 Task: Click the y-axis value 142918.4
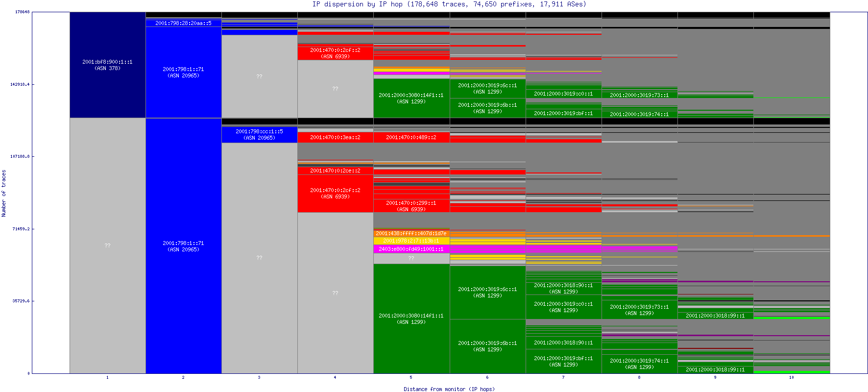(x=20, y=84)
